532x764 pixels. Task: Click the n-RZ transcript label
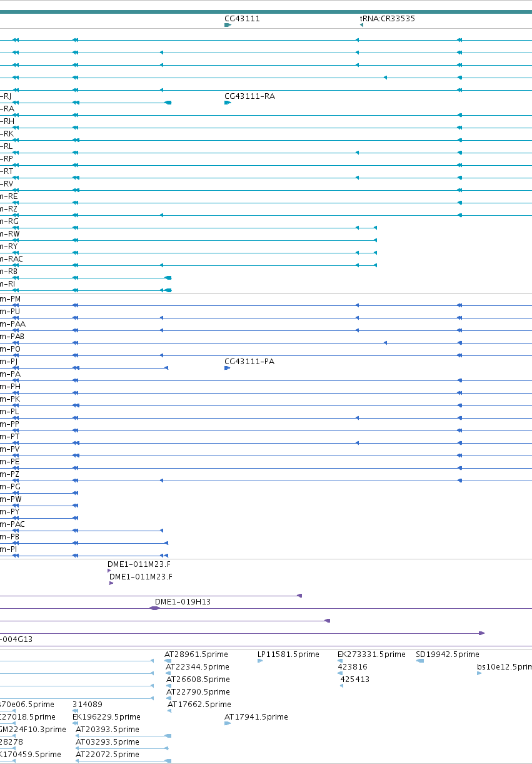[9, 209]
